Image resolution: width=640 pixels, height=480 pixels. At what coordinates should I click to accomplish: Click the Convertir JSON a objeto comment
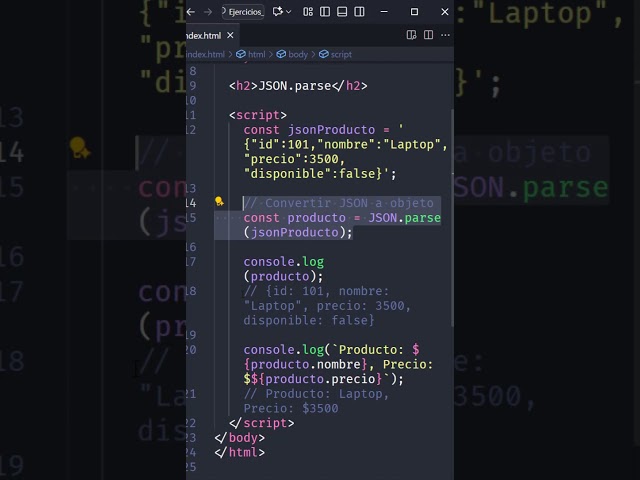339,203
